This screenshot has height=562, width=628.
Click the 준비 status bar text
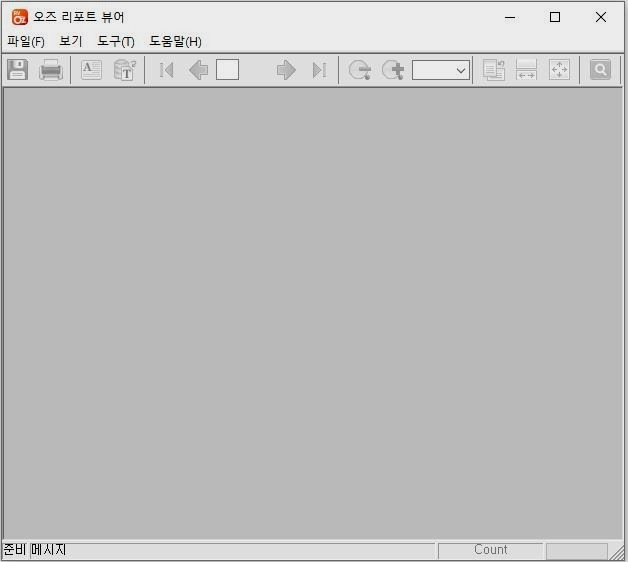(x=15, y=549)
